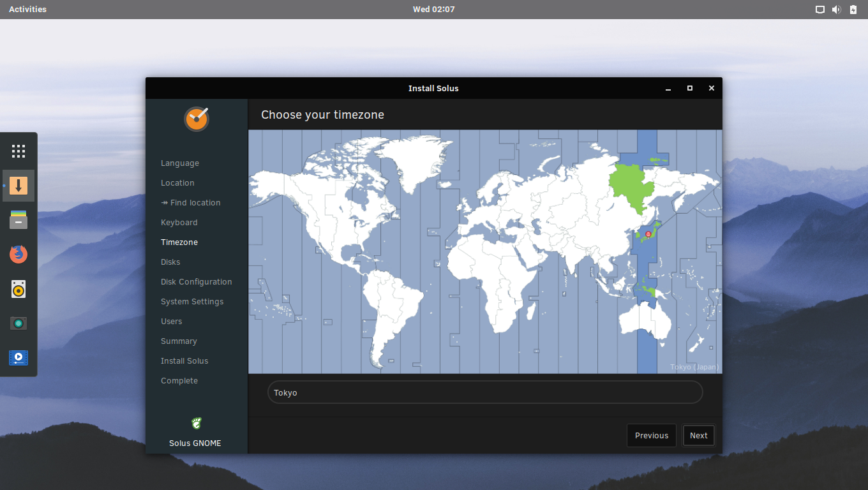Image resolution: width=868 pixels, height=490 pixels.
Task: Click the Previous button
Action: pos(652,436)
